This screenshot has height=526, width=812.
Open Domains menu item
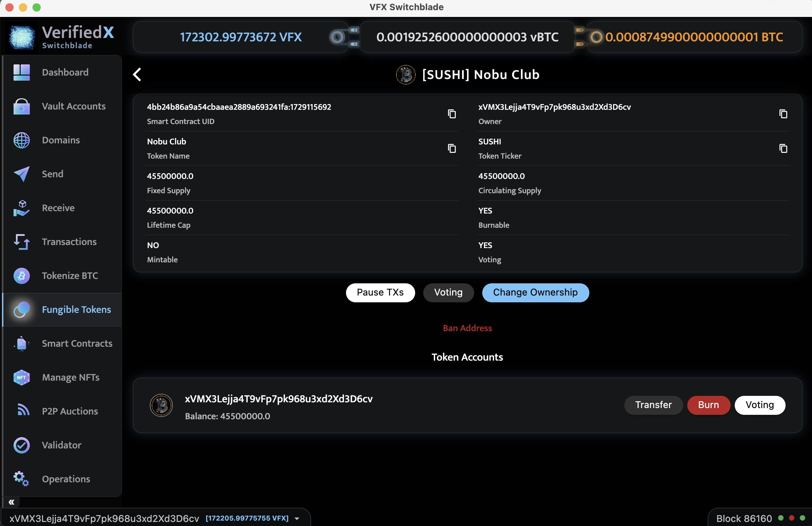(62, 140)
